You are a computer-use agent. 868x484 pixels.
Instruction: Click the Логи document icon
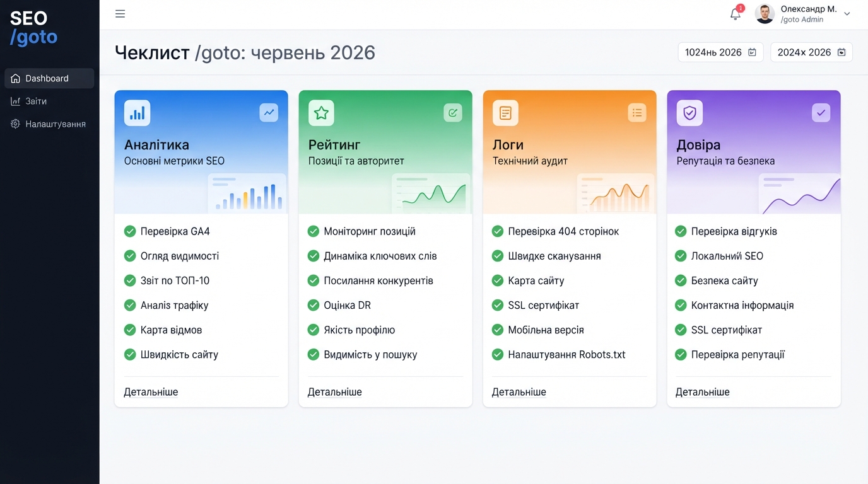[505, 113]
